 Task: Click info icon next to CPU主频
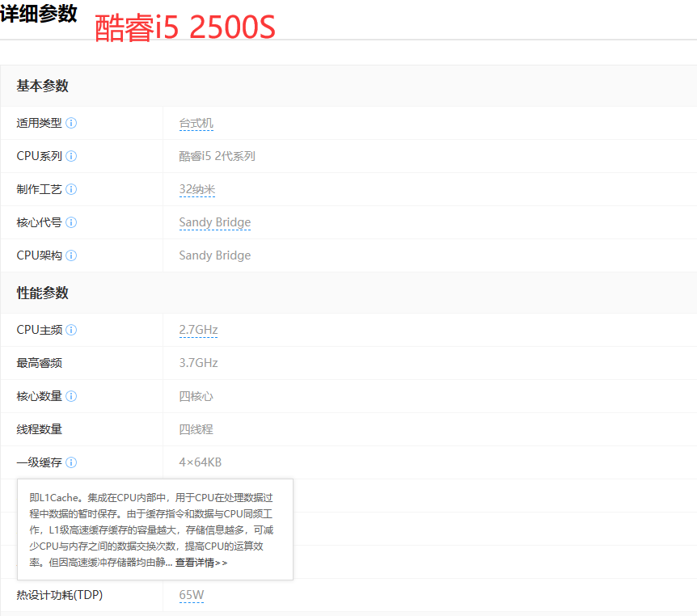pos(71,330)
